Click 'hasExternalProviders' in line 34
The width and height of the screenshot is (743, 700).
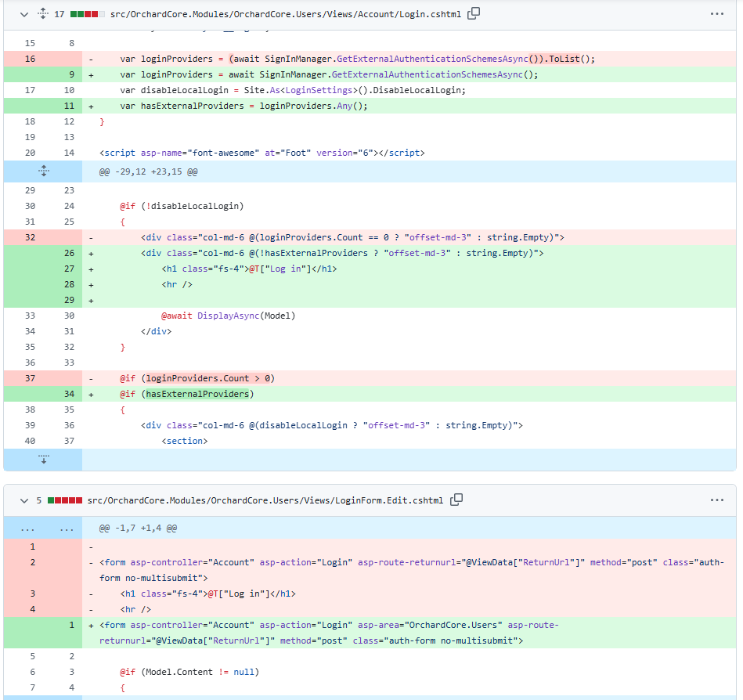pos(197,394)
